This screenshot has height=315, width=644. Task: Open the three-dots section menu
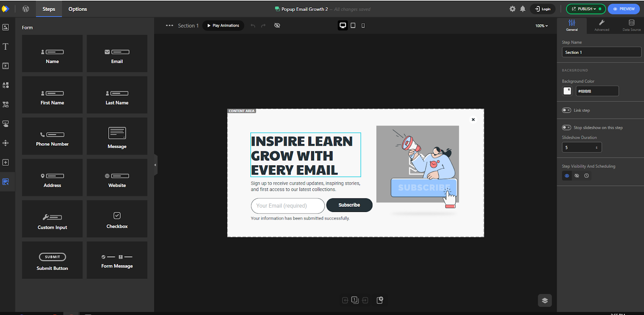click(169, 25)
